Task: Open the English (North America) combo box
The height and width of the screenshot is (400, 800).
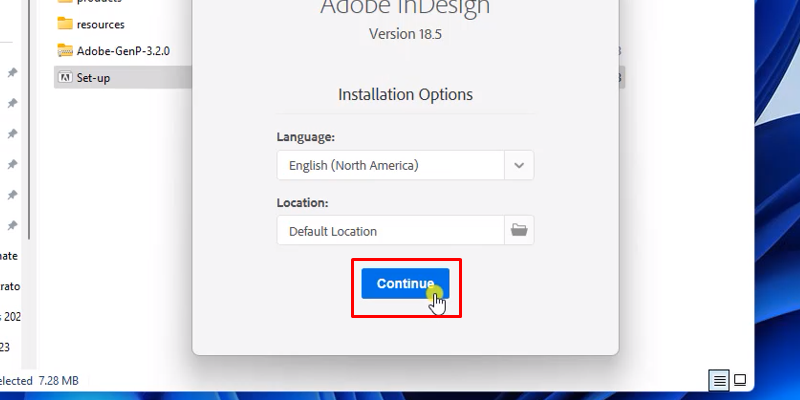Action: pos(390,165)
